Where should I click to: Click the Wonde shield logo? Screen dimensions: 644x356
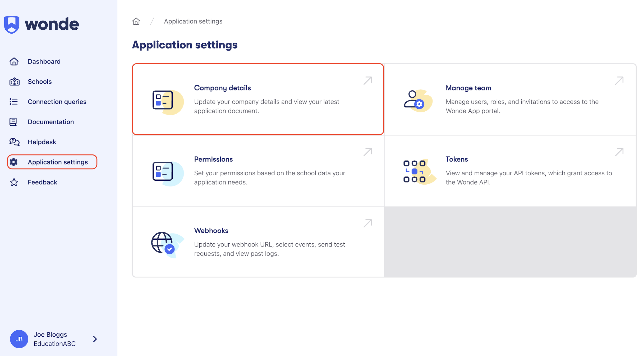pos(12,25)
